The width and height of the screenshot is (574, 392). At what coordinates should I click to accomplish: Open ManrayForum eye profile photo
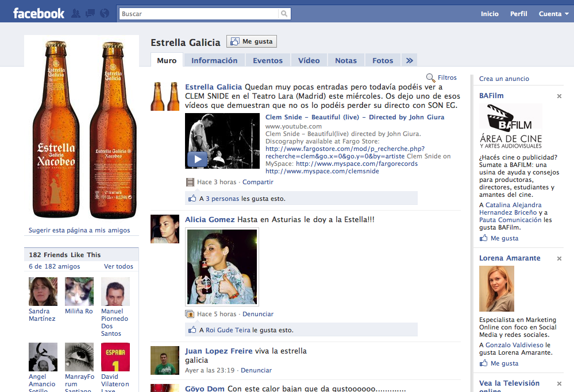pos(79,357)
